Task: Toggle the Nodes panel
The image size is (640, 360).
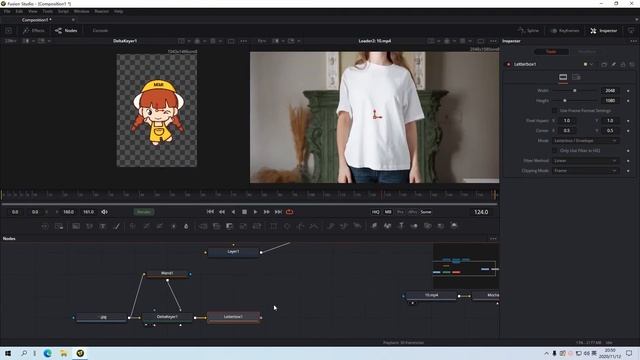Action: (66, 31)
